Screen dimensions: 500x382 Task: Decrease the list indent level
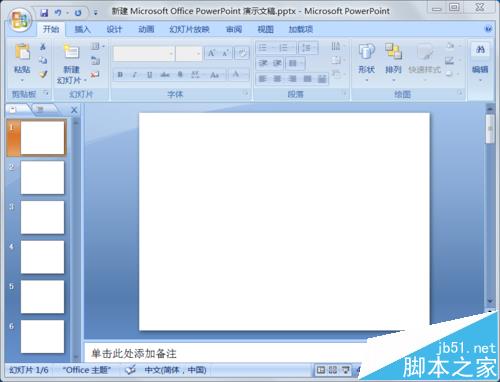pos(263,63)
